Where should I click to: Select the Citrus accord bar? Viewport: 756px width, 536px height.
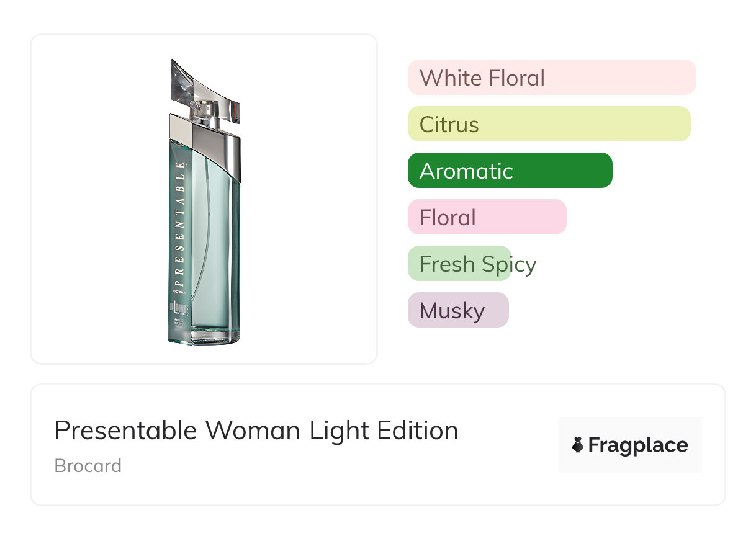549,124
